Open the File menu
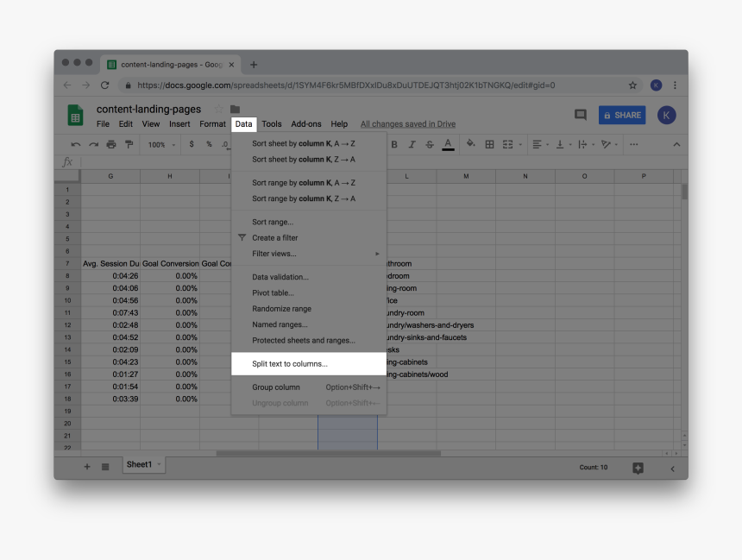This screenshot has width=742, height=560. 103,124
